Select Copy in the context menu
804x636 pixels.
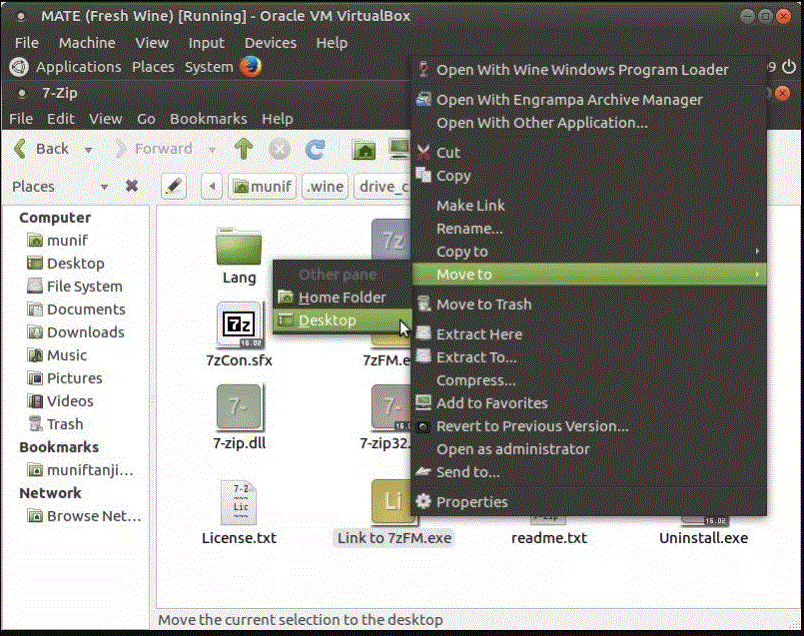click(x=589, y=175)
